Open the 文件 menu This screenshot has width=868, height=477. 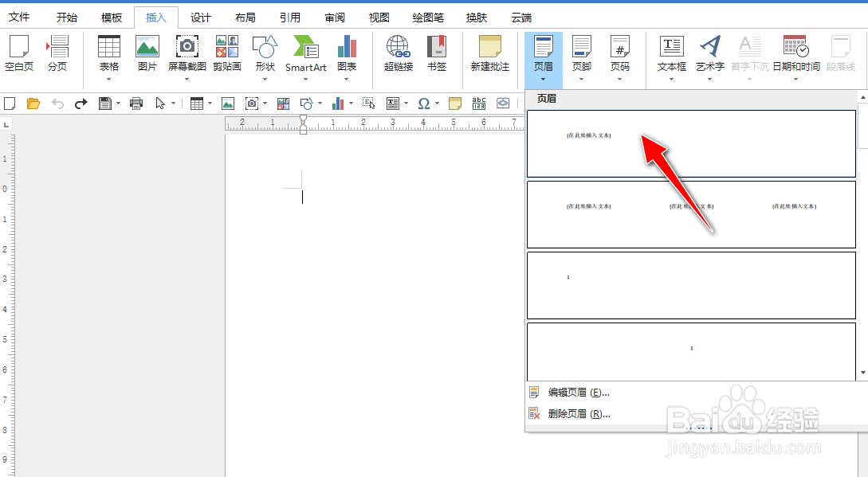20,17
